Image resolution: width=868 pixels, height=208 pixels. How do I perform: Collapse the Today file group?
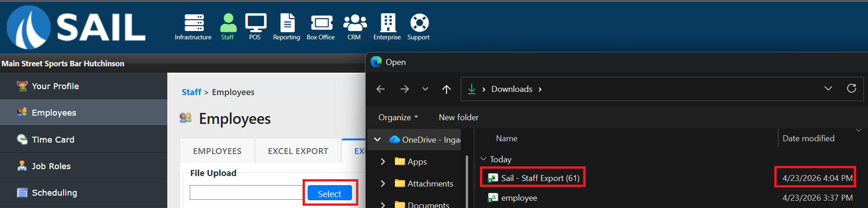pos(484,159)
